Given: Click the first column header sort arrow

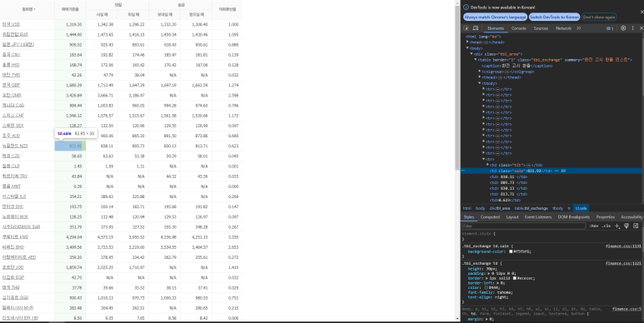Looking at the screenshot, I should click(x=34, y=9).
